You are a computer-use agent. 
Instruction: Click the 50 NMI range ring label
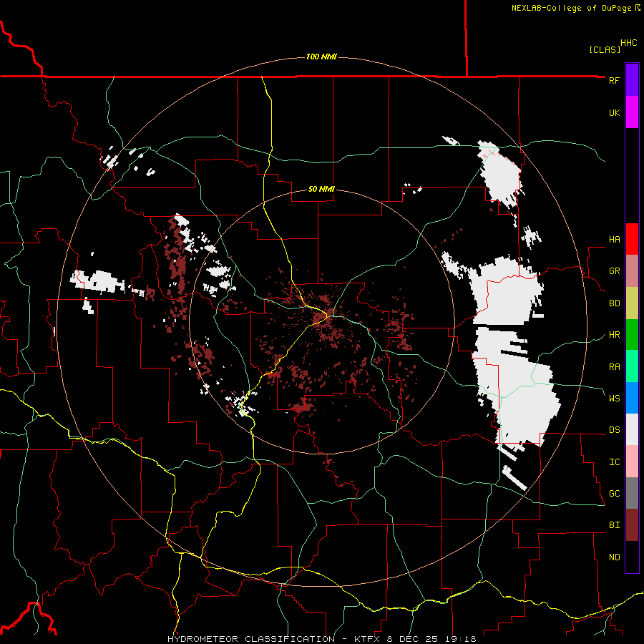click(x=321, y=189)
